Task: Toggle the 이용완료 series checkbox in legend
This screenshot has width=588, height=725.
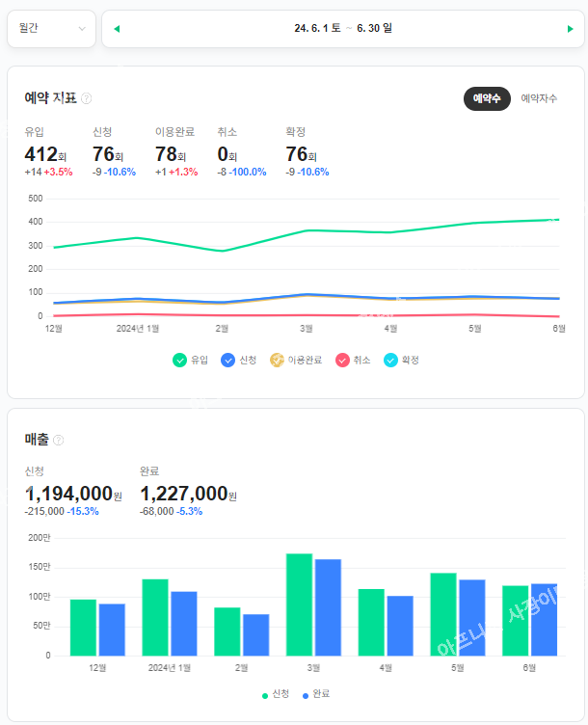Action: pos(276,360)
